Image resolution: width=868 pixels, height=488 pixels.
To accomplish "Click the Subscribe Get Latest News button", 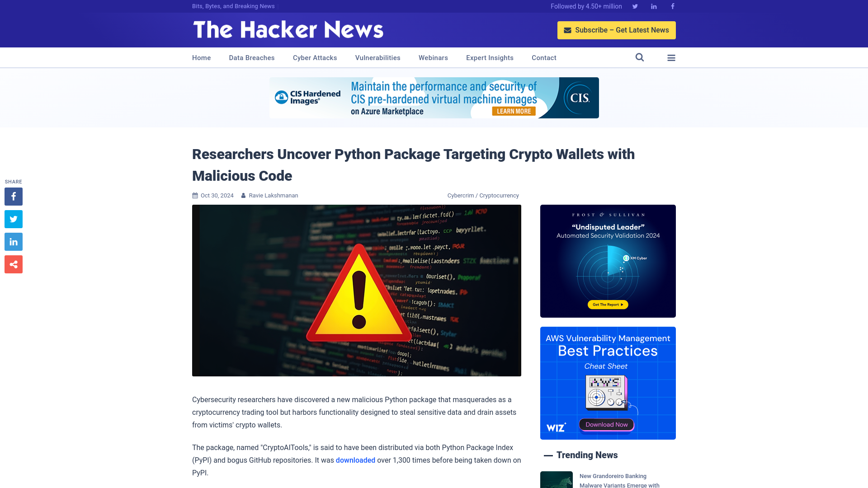I will [x=617, y=30].
